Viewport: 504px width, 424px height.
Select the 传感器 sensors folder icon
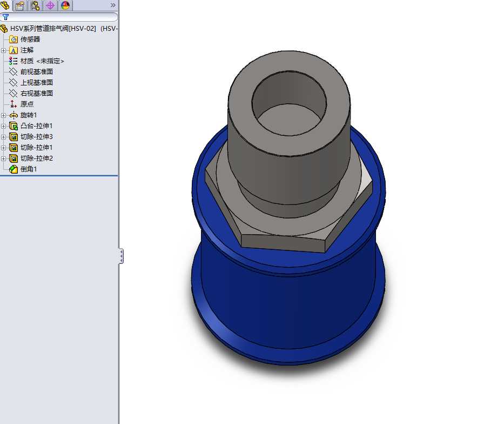click(x=13, y=39)
